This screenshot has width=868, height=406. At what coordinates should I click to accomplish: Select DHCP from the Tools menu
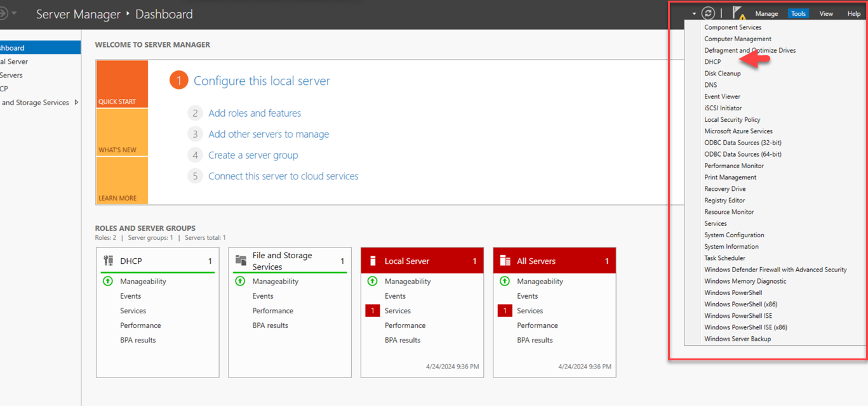point(712,62)
